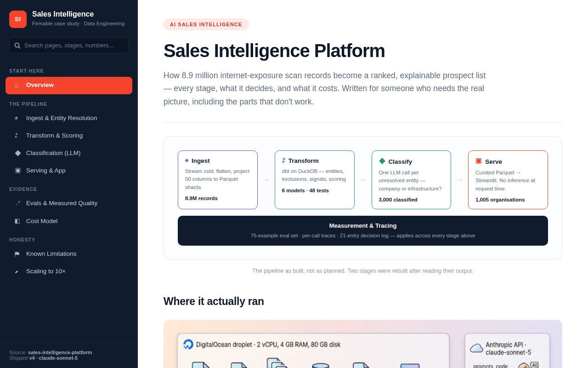Click the Scaling to 10× rocket icon
Viewport: 588px width, 368px height.
(x=17, y=271)
